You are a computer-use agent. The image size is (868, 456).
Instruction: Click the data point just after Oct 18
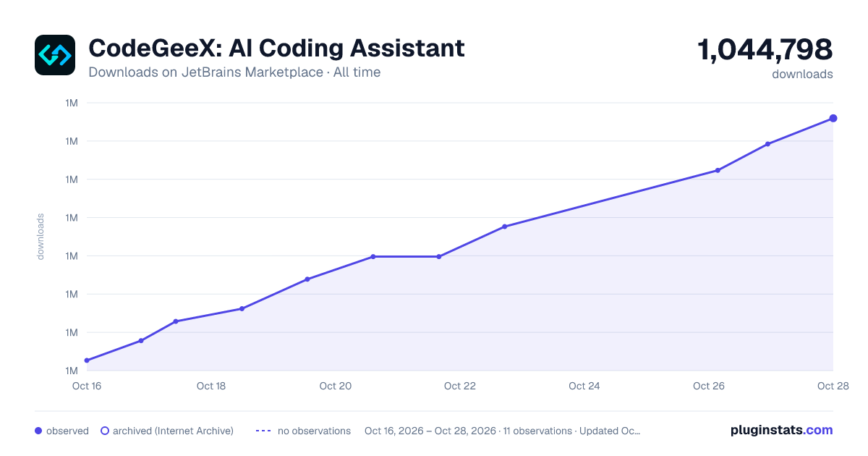pyautogui.click(x=242, y=309)
